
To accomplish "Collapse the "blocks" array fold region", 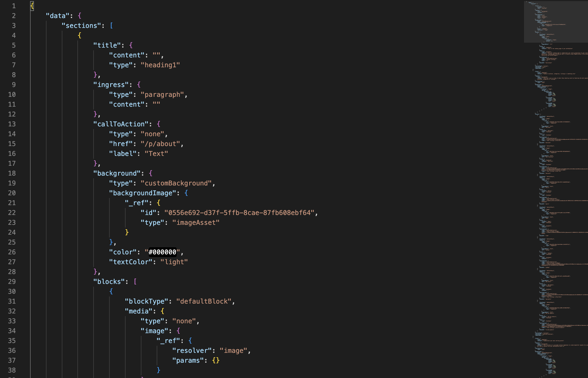I will [23, 281].
